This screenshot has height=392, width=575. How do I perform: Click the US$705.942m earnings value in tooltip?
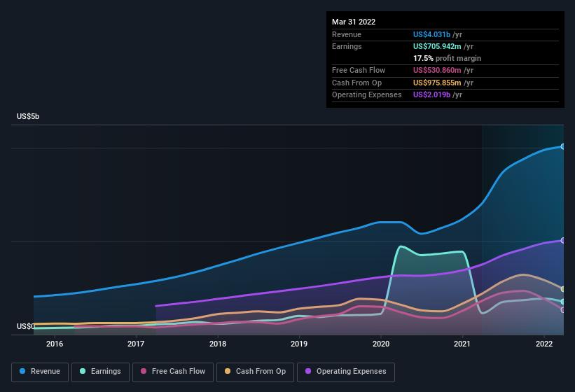[x=437, y=46]
